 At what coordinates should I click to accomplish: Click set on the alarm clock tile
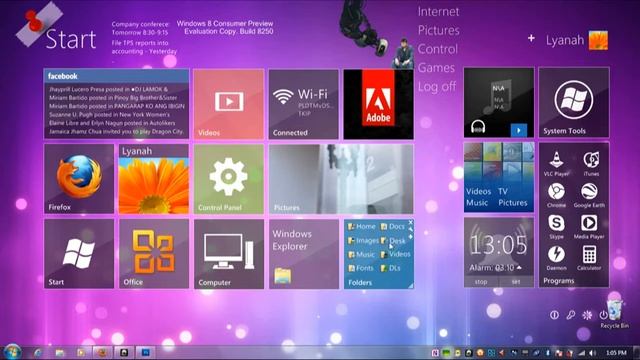point(516,282)
